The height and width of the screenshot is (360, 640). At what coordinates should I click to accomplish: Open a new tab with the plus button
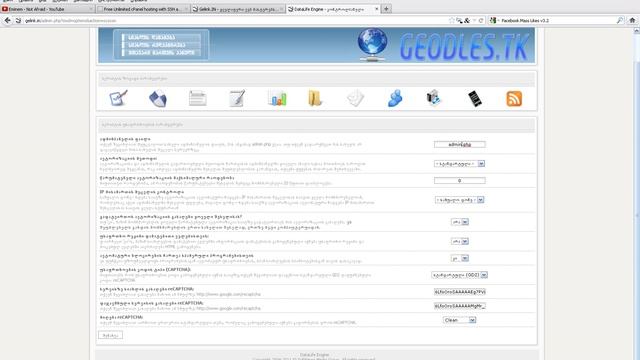pos(386,9)
